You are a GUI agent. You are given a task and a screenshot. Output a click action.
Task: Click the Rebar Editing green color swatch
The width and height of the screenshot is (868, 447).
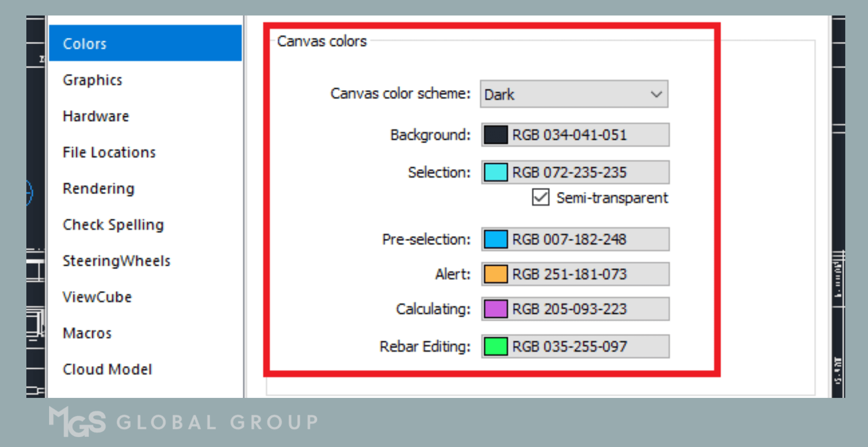[x=495, y=346]
